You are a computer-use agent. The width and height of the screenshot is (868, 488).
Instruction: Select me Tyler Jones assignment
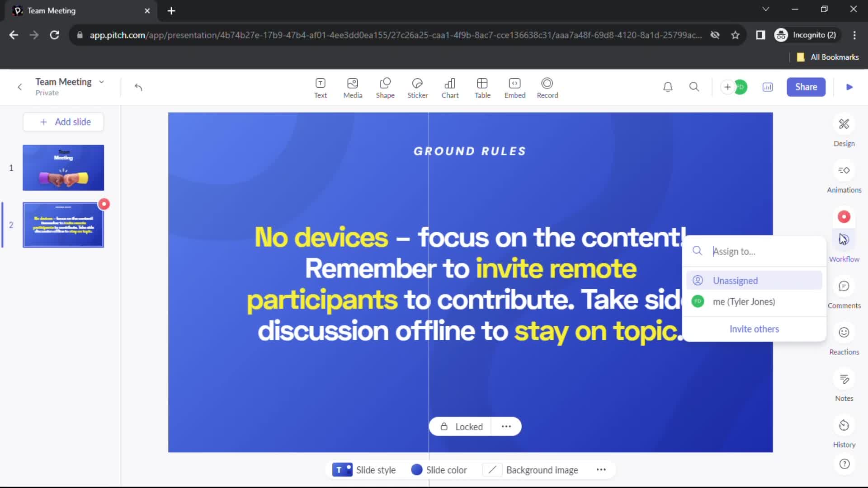tap(743, 301)
